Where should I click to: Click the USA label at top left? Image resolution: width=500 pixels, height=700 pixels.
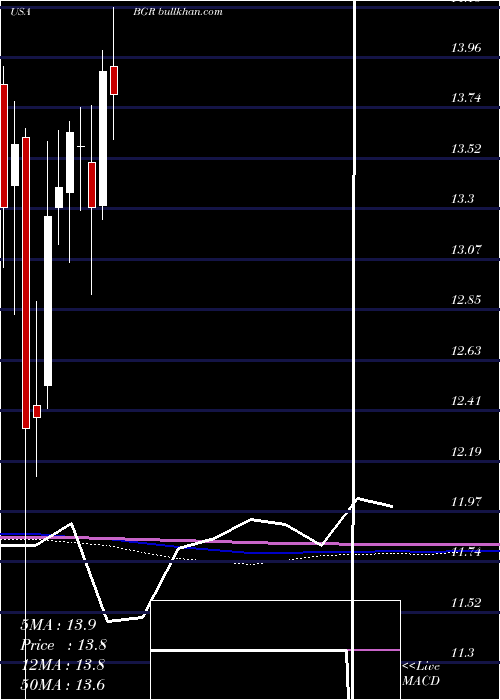tap(20, 12)
